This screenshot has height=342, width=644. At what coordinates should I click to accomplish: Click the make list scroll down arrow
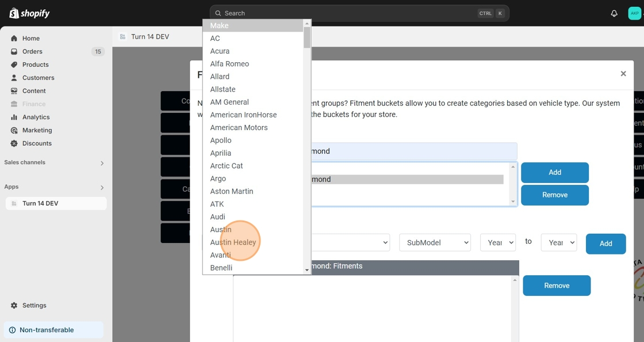[307, 270]
